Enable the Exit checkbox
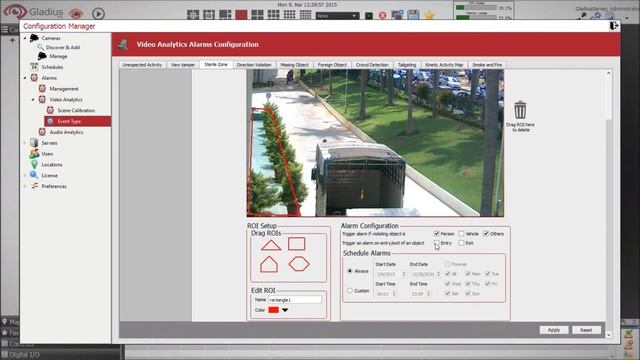 click(x=461, y=243)
